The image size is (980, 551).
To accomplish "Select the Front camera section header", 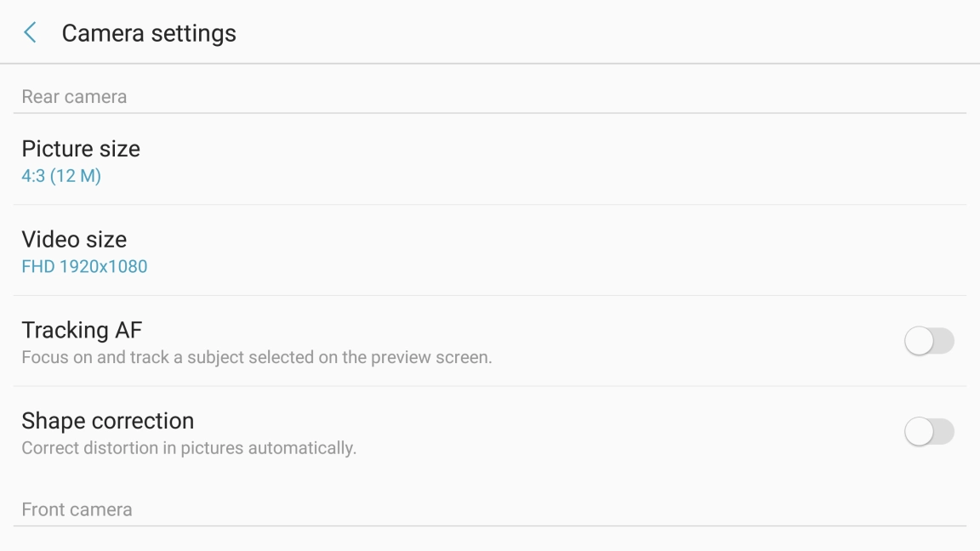I will click(x=77, y=510).
